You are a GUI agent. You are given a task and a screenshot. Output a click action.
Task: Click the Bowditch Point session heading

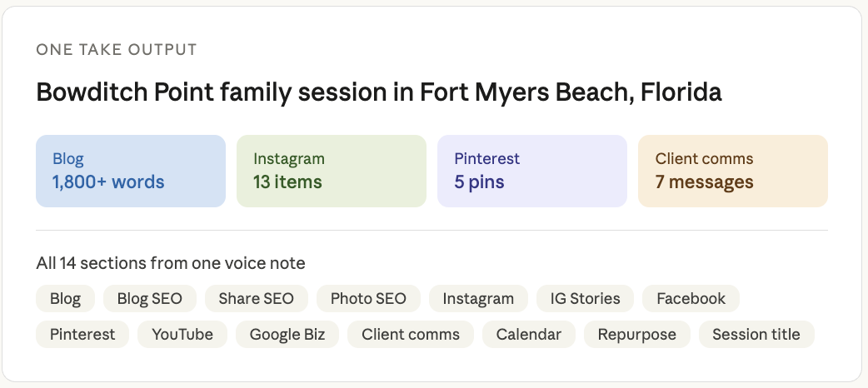(x=379, y=92)
